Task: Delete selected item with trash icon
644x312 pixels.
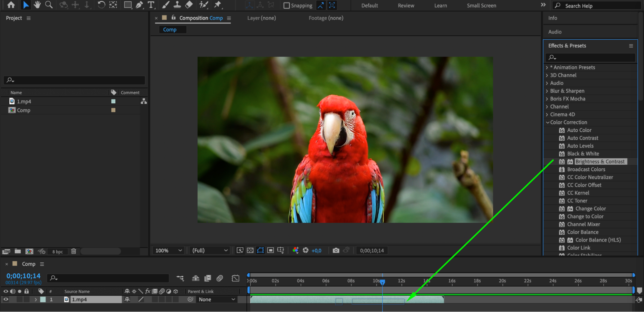Action: click(x=73, y=251)
